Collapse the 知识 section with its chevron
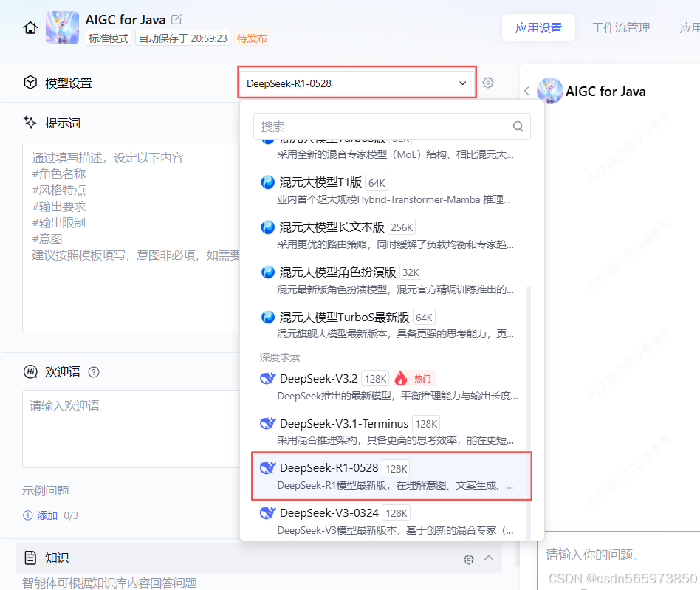Viewport: 700px width, 590px height. click(487, 559)
